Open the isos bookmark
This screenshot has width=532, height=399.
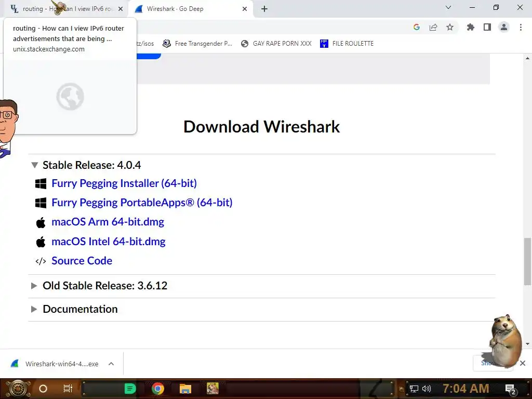[145, 44]
